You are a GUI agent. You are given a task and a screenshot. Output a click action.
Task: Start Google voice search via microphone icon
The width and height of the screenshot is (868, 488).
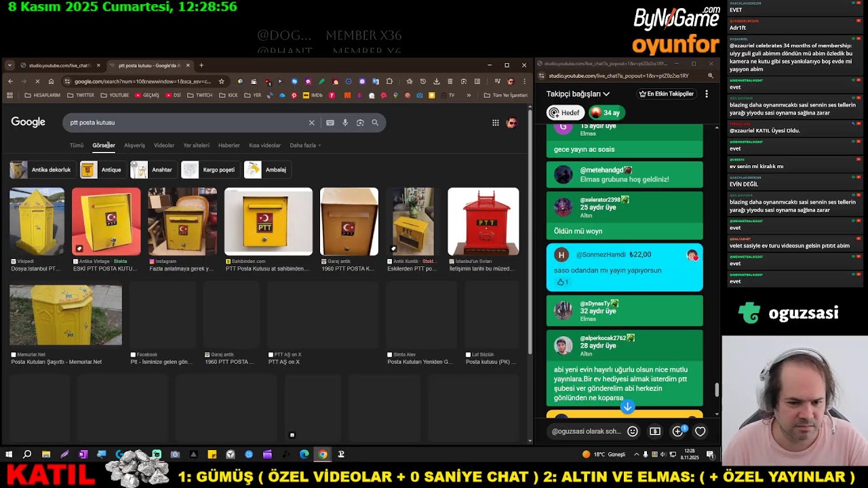(345, 123)
